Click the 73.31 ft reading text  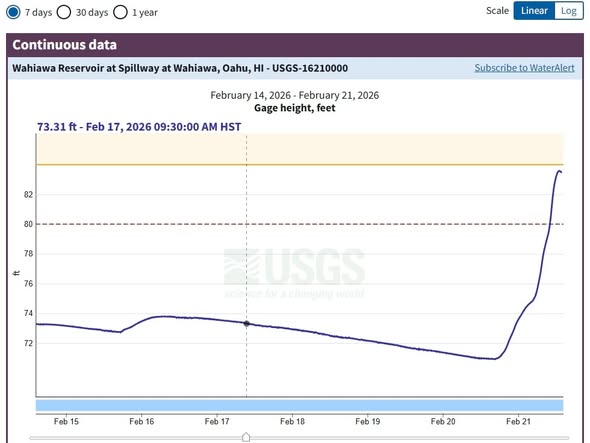[x=139, y=127]
